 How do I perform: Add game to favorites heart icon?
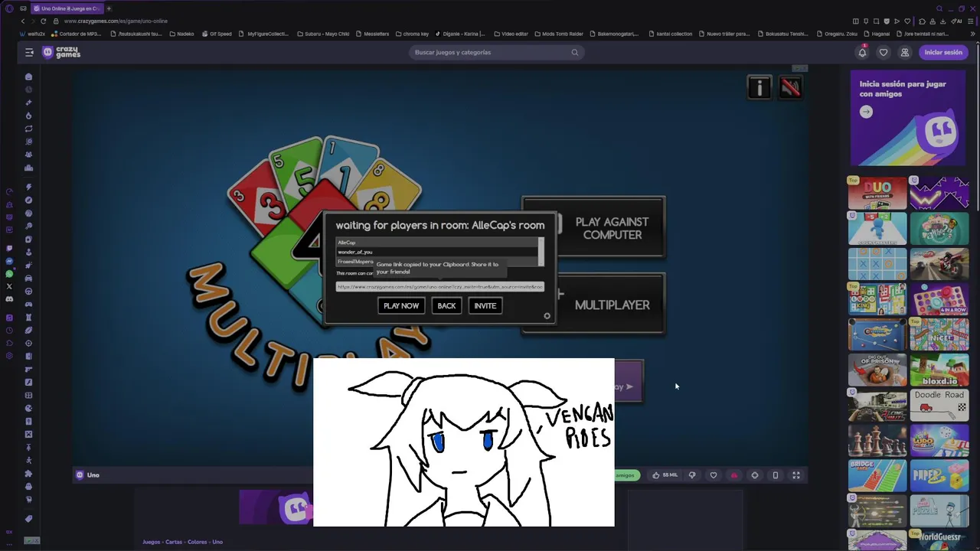714,475
